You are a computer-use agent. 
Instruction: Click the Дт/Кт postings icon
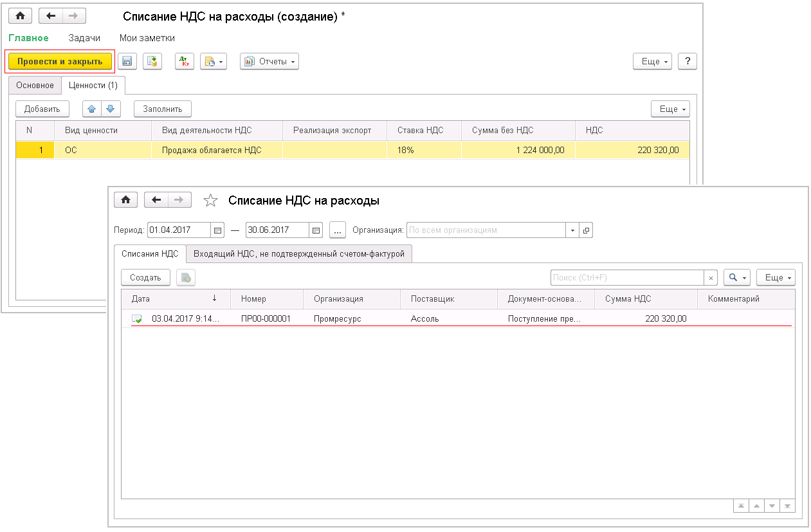[x=185, y=61]
